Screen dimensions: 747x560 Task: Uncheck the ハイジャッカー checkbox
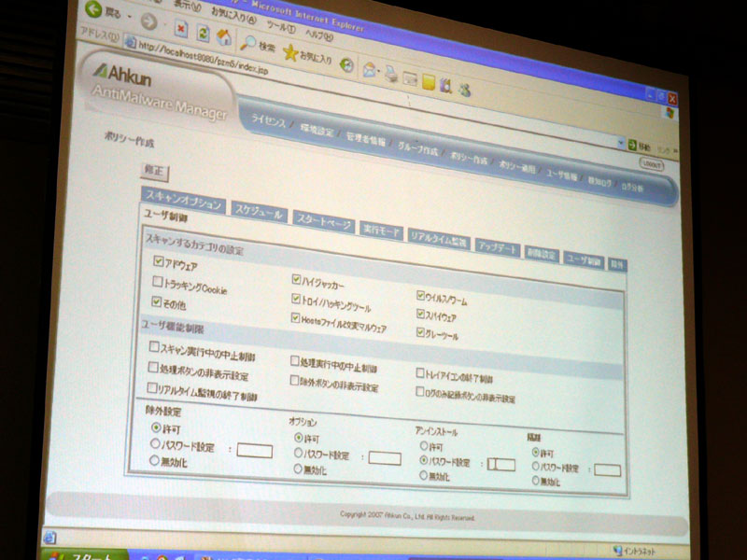pyautogui.click(x=296, y=279)
